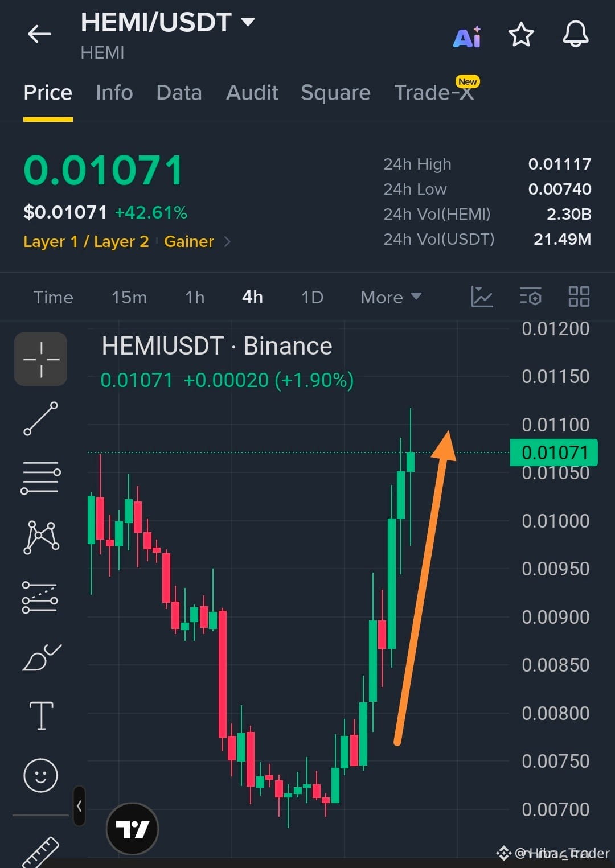Open the emoji sticker tool
Screen dimensions: 615x868
click(40, 775)
